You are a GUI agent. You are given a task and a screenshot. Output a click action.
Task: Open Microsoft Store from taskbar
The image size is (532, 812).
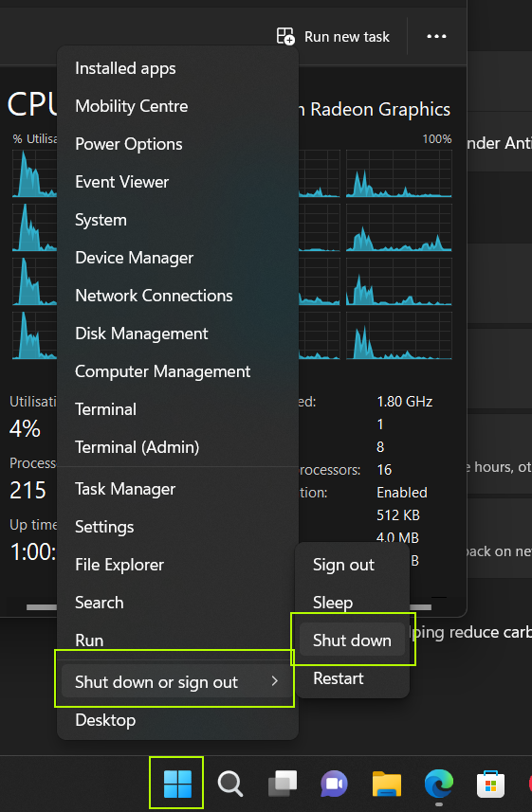490,784
